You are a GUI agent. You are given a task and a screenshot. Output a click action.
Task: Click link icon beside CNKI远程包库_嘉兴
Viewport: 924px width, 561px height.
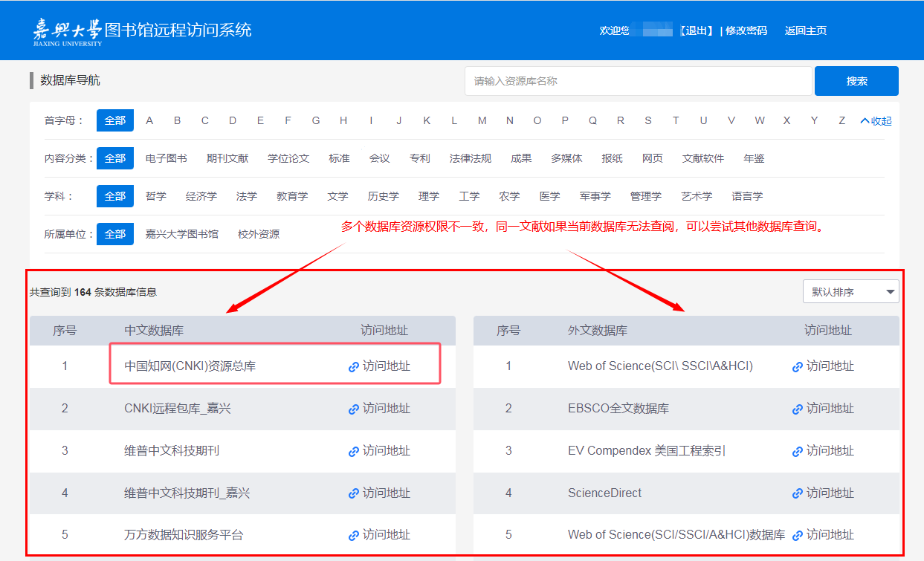click(354, 409)
